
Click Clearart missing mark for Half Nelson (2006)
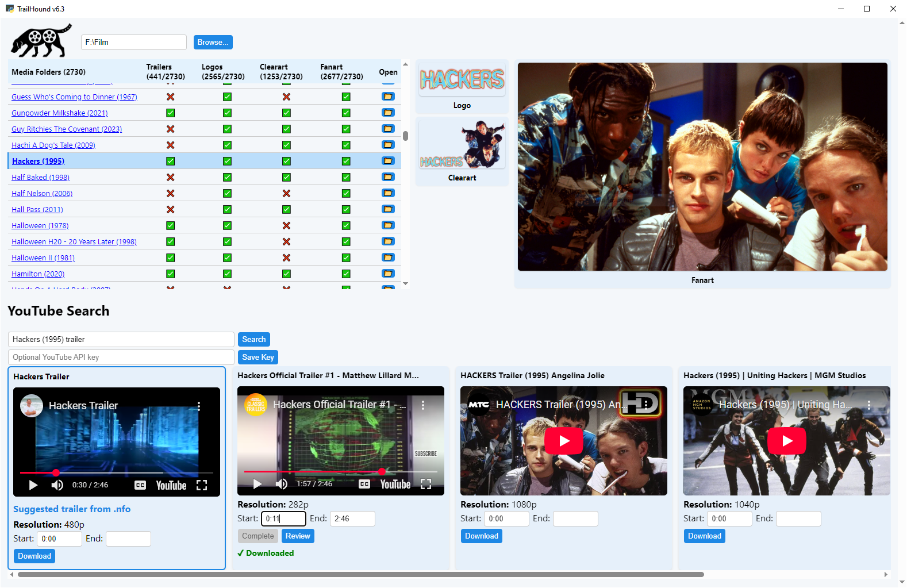coord(286,193)
